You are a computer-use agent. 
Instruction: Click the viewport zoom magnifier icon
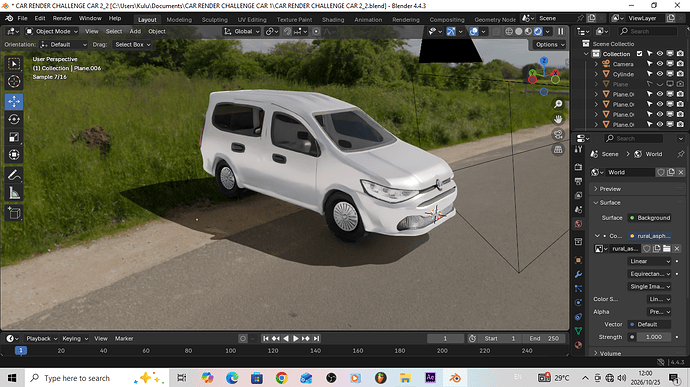558,104
